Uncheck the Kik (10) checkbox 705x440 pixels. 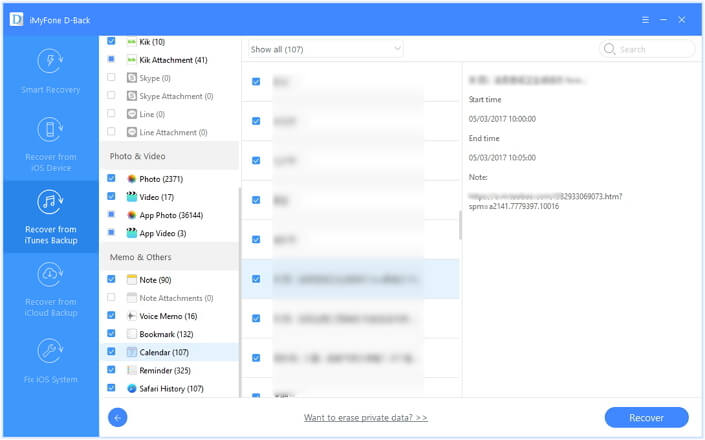click(111, 41)
